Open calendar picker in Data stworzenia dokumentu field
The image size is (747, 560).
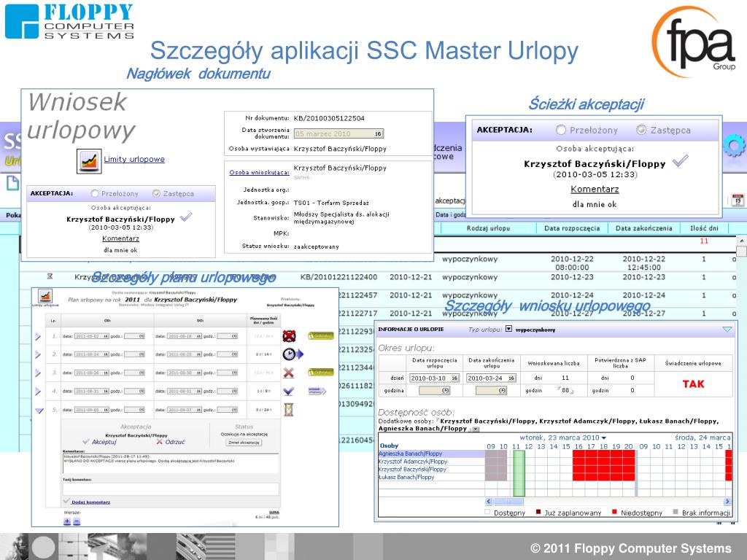[x=378, y=134]
